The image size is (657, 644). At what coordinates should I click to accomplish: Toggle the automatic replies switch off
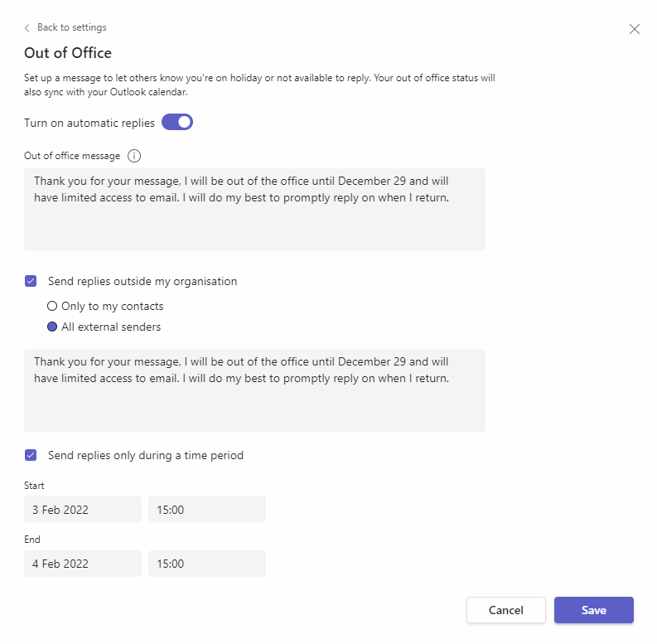coord(177,123)
